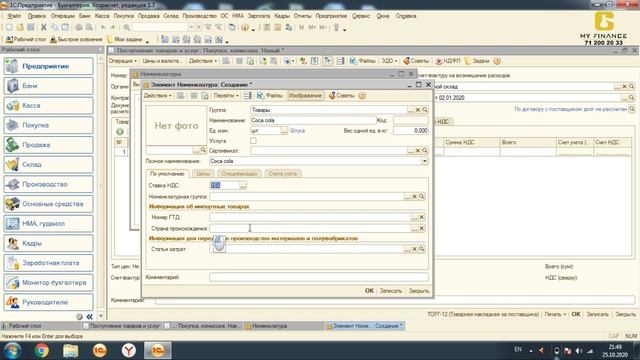Screen dimensions: 640x360
Task: Open Советы in Поступление товаров toolbar
Action: (x=416, y=61)
